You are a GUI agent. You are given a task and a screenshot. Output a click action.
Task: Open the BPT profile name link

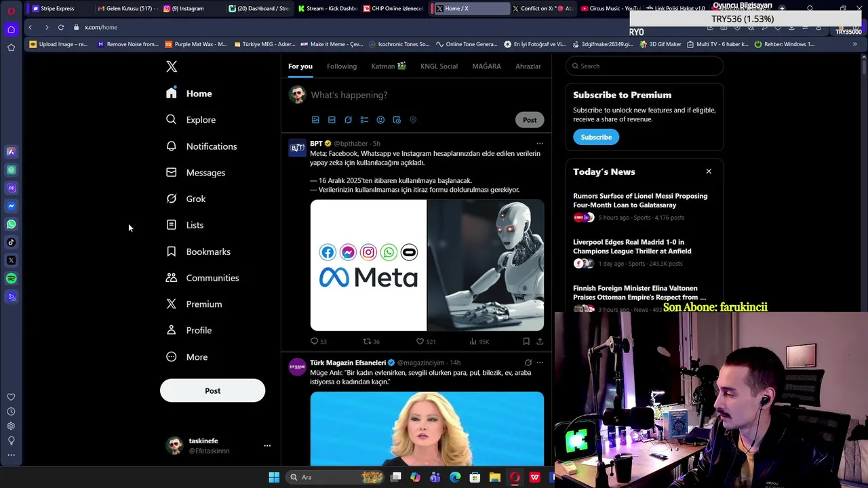point(316,144)
